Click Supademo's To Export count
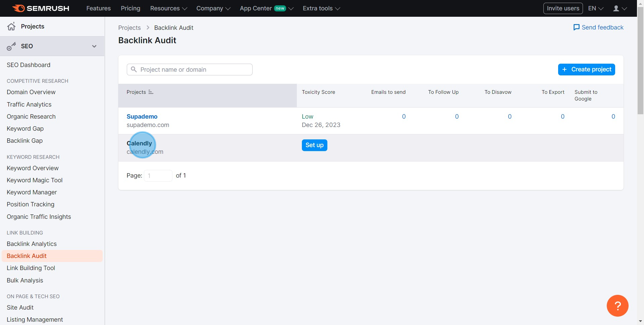Screen dimensions: 644x325 pos(563,117)
